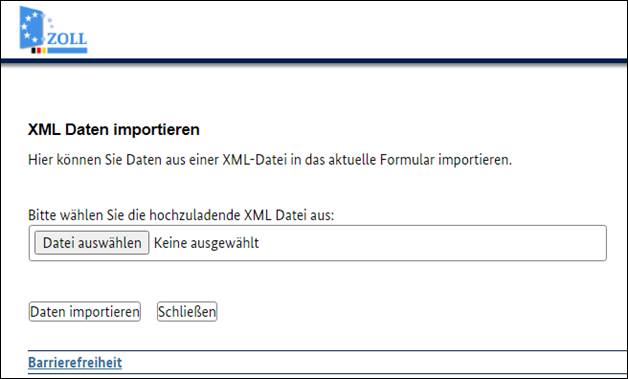Click the separator line below Barrierefreiheit
The height and width of the screenshot is (379, 628).
[328, 374]
